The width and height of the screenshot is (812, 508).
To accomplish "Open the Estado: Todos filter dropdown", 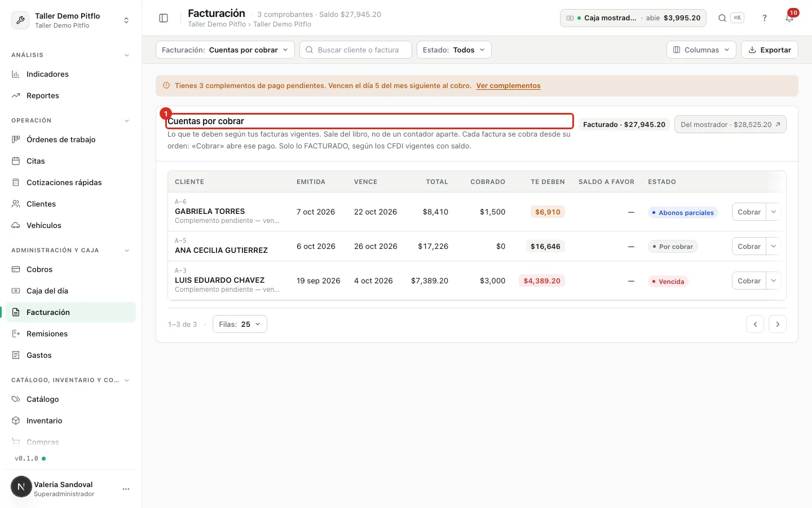I will (x=454, y=50).
